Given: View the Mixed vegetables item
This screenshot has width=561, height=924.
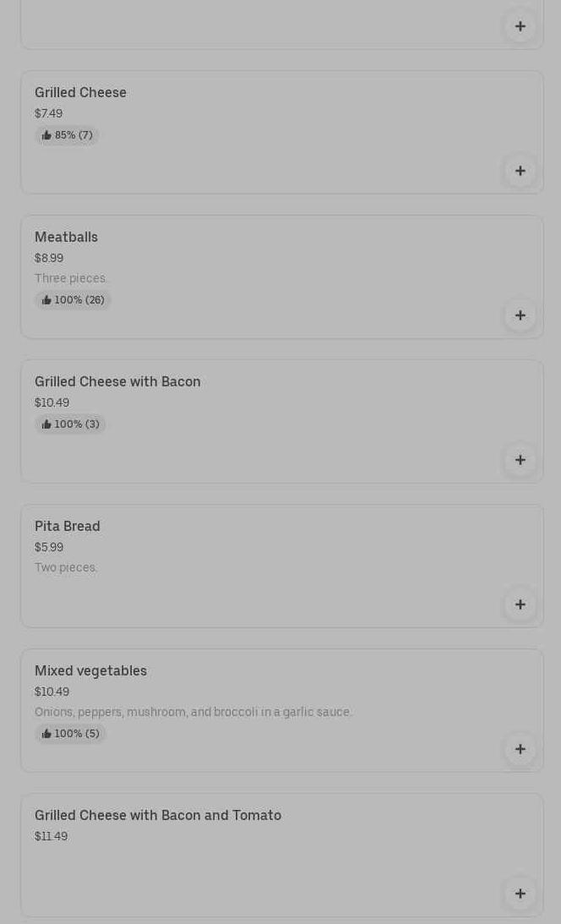Looking at the screenshot, I should click(x=90, y=671).
